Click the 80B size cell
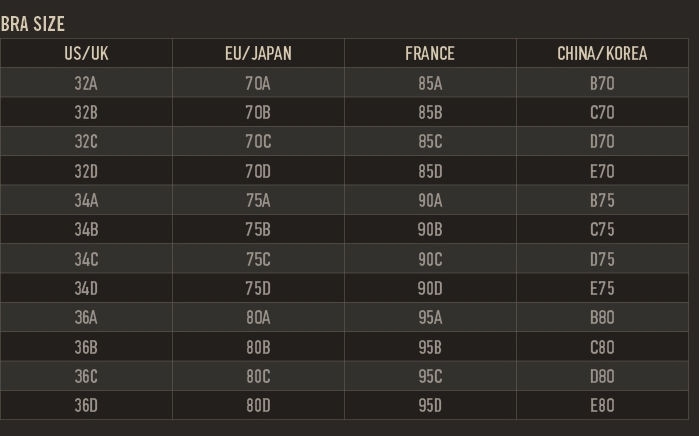 258,347
